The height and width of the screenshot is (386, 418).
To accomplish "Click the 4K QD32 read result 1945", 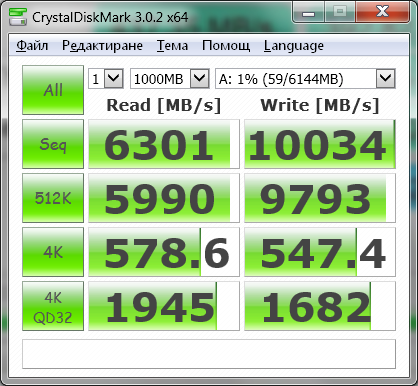I will (x=164, y=306).
